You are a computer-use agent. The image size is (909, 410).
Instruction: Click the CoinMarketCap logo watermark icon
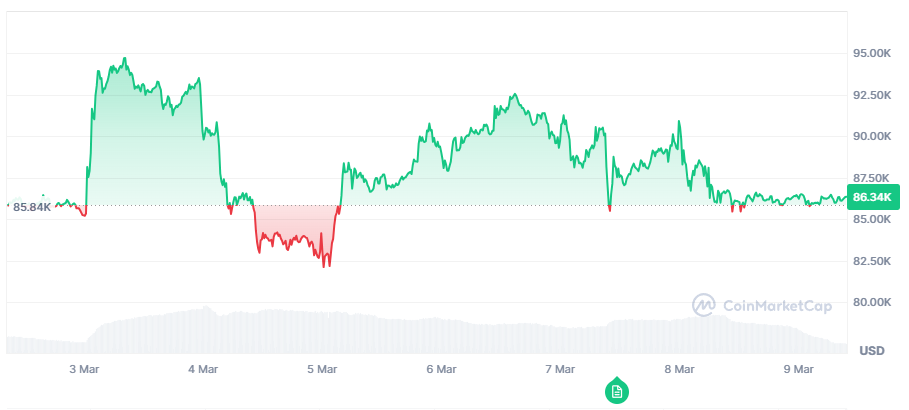click(704, 305)
